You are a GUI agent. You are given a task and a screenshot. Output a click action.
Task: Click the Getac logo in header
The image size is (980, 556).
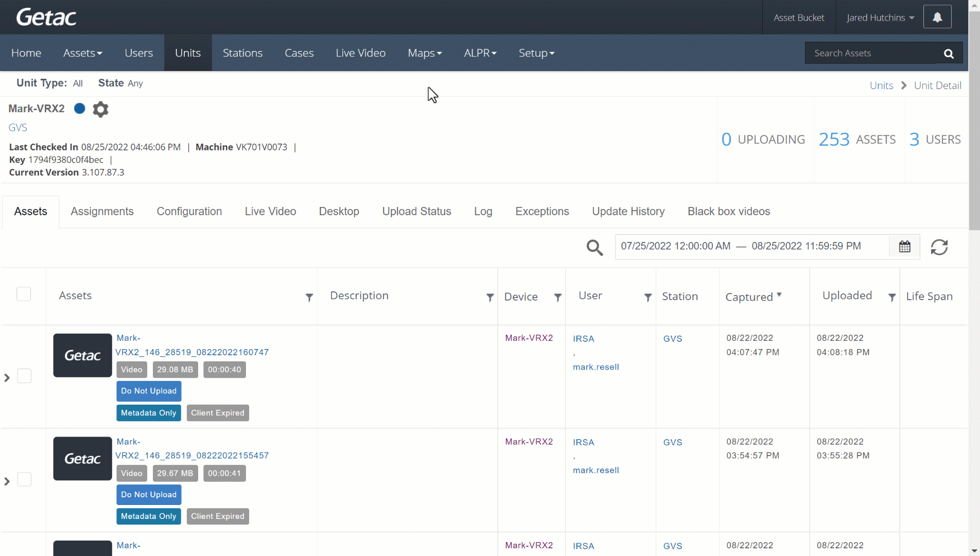46,17
